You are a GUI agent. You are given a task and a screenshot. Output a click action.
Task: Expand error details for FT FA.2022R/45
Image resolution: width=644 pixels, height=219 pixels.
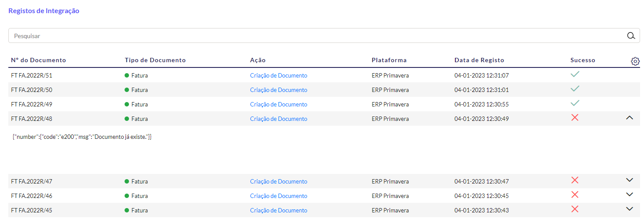pos(630,209)
